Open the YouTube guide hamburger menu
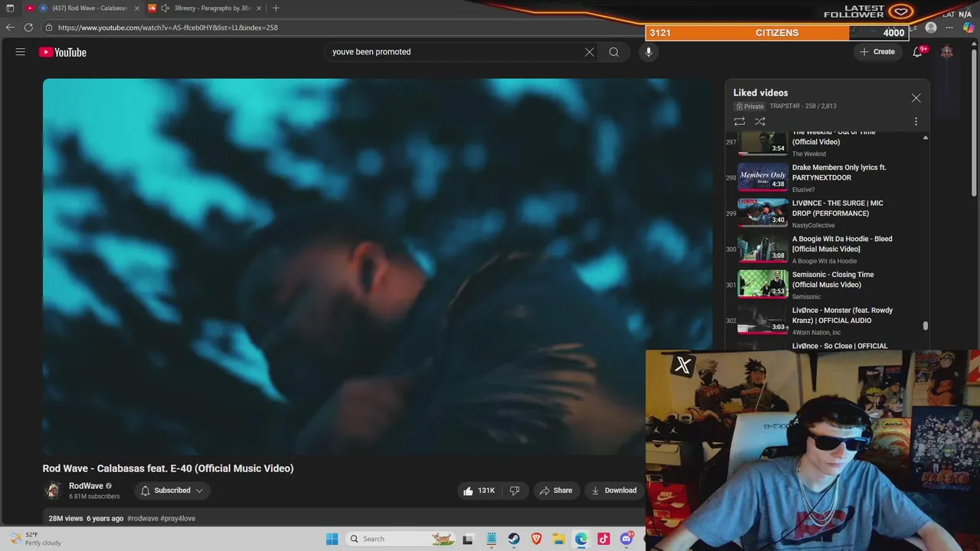 pos(21,52)
